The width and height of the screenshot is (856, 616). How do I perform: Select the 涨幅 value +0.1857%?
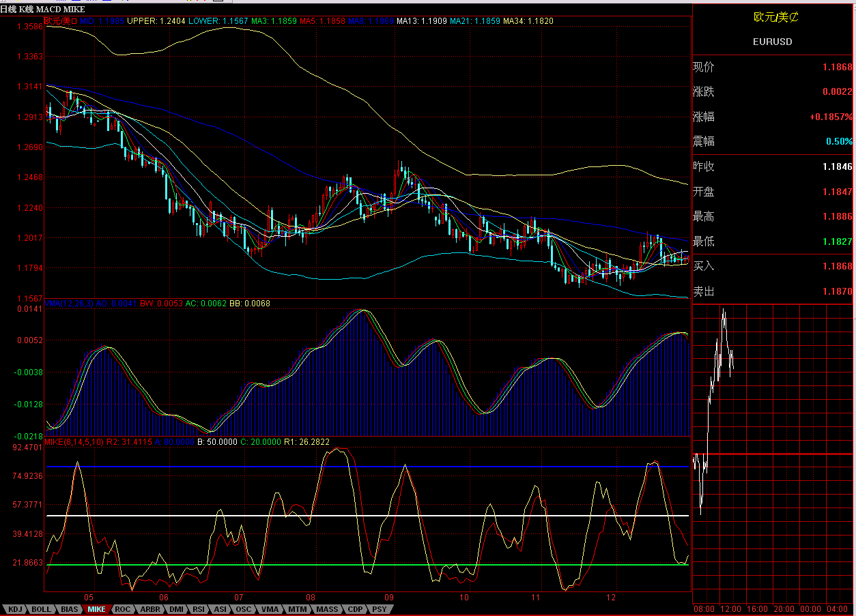click(x=831, y=117)
